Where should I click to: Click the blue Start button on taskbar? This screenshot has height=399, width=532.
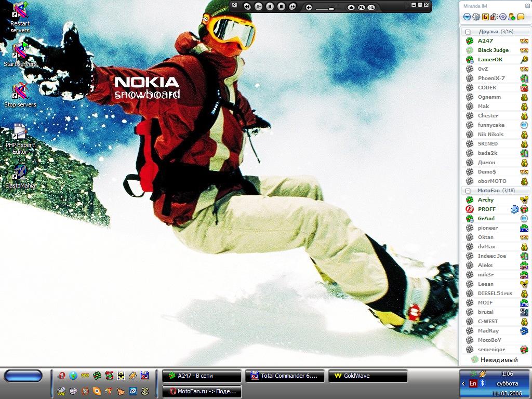[23, 376]
